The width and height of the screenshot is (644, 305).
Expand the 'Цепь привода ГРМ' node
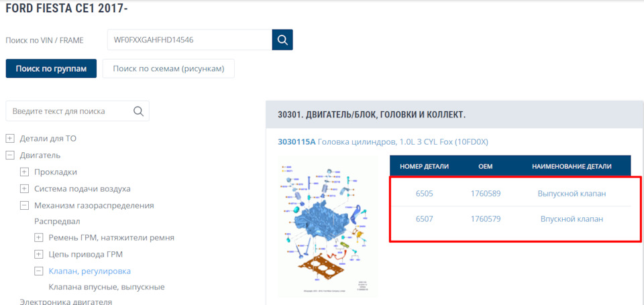coord(39,255)
